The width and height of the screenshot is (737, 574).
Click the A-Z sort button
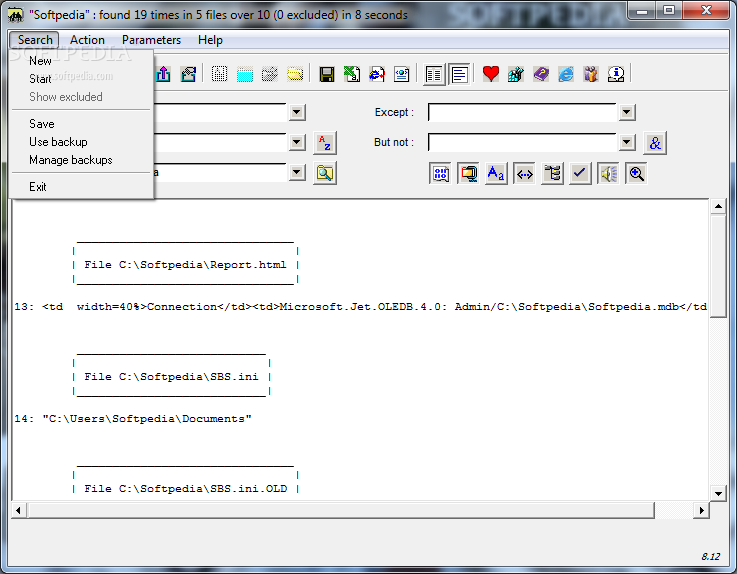pyautogui.click(x=325, y=143)
